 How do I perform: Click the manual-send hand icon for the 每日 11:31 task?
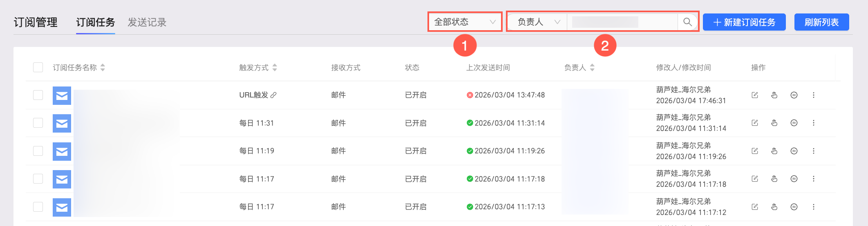point(774,123)
